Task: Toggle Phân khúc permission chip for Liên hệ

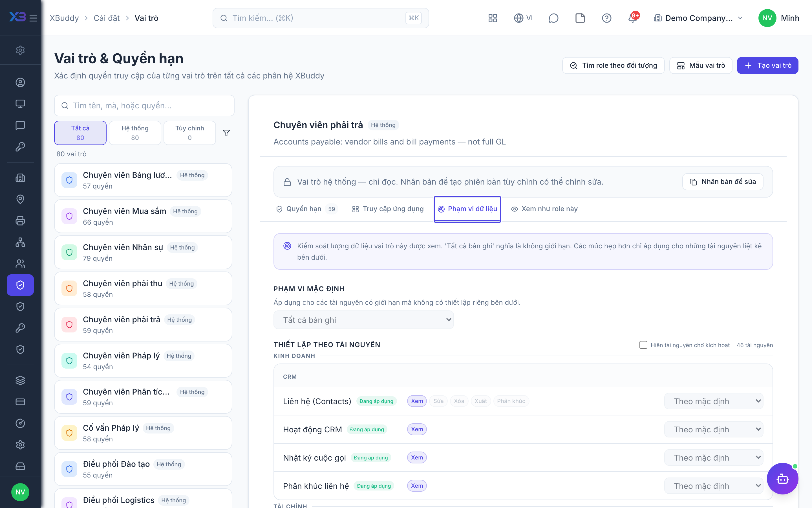Action: point(511,401)
